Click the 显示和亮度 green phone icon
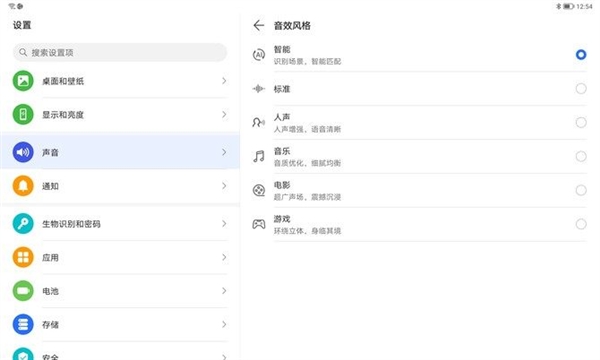Screen dimensions: 600x360 (23, 114)
